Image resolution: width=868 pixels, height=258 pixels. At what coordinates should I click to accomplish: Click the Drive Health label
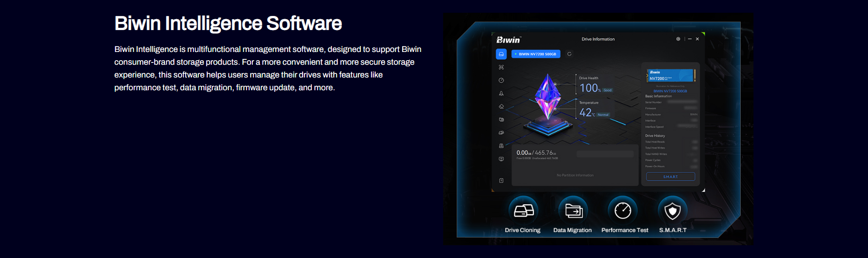[x=589, y=78]
